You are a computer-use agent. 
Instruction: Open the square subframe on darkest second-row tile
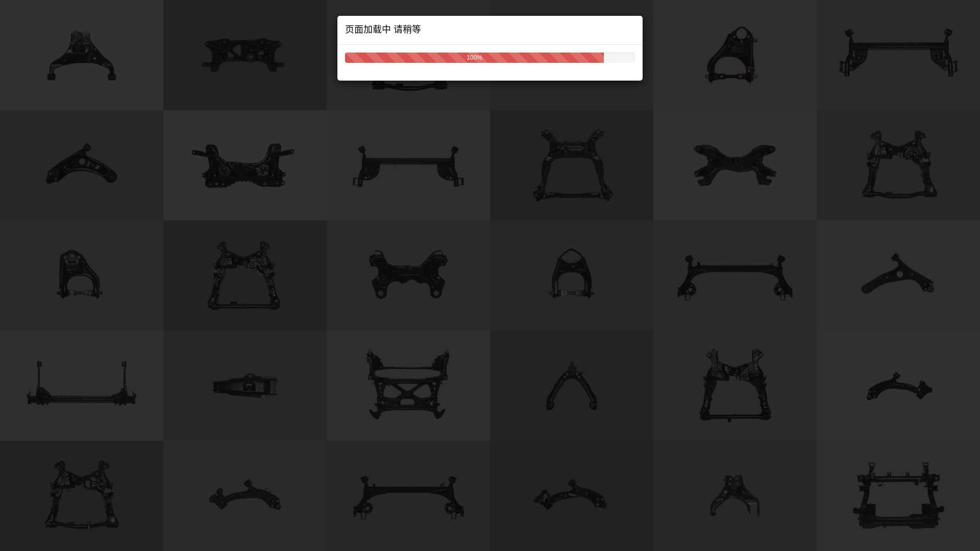click(573, 165)
